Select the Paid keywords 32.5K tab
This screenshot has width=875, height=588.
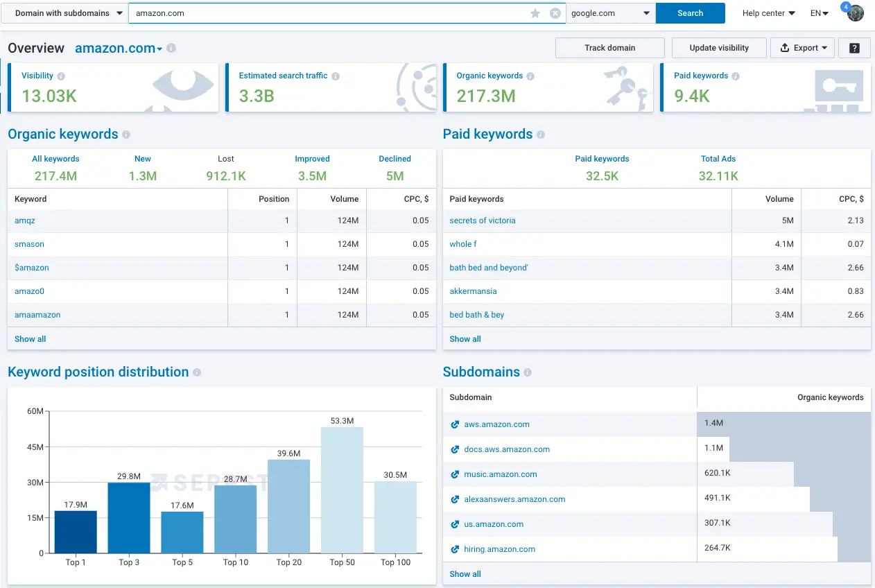602,168
